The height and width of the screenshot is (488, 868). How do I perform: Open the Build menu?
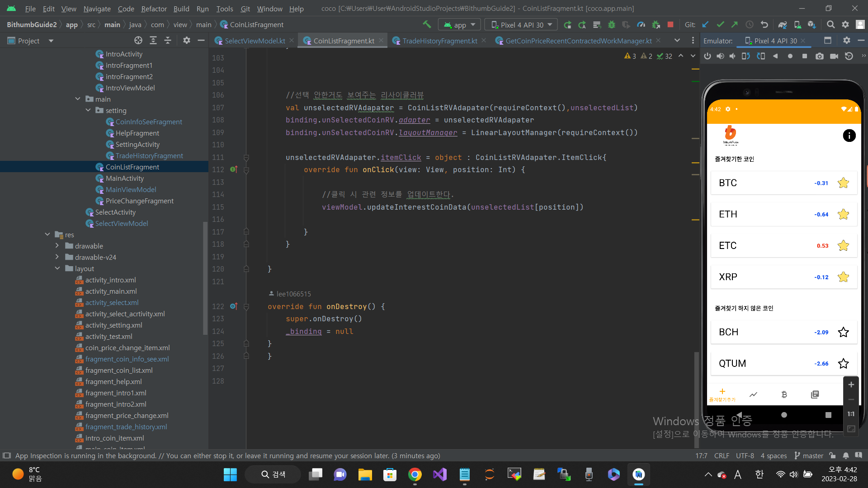pyautogui.click(x=181, y=9)
